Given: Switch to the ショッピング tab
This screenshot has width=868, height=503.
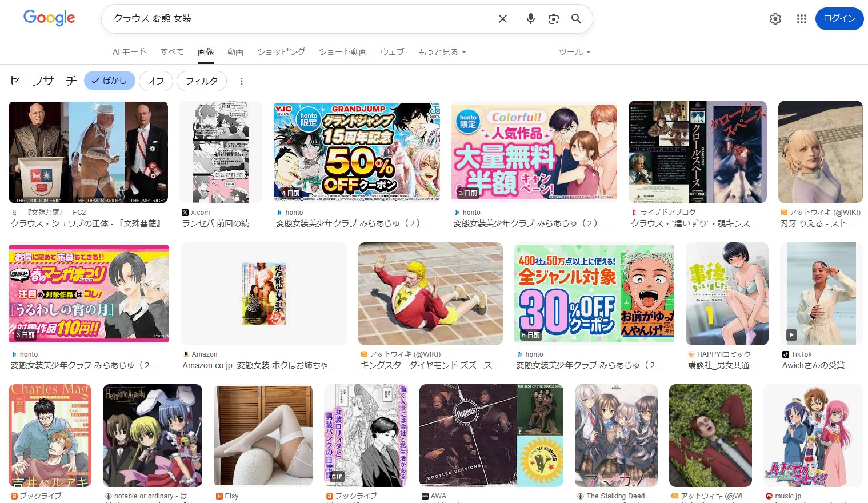Looking at the screenshot, I should point(281,52).
